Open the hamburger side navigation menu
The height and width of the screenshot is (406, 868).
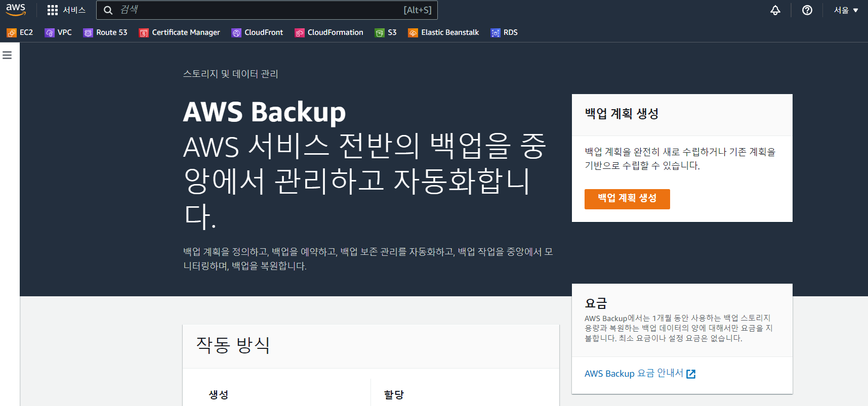pyautogui.click(x=7, y=55)
